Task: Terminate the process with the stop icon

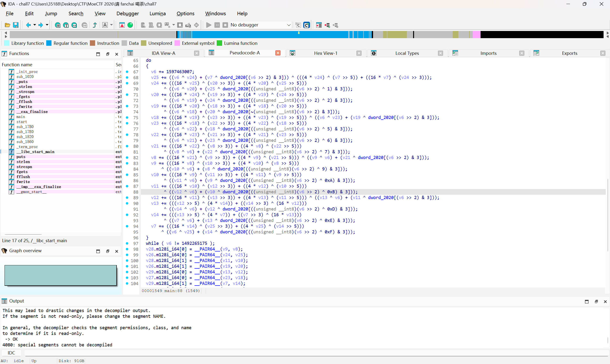Action: tap(225, 25)
